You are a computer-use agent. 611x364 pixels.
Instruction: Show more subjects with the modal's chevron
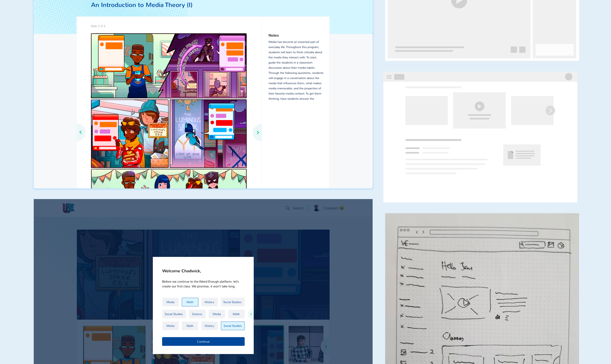[251, 314]
